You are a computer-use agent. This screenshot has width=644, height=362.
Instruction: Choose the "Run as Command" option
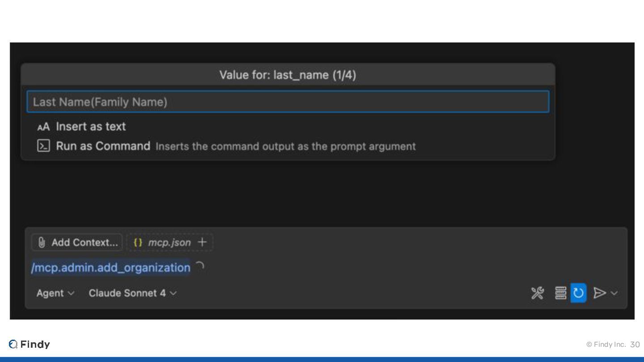click(103, 146)
